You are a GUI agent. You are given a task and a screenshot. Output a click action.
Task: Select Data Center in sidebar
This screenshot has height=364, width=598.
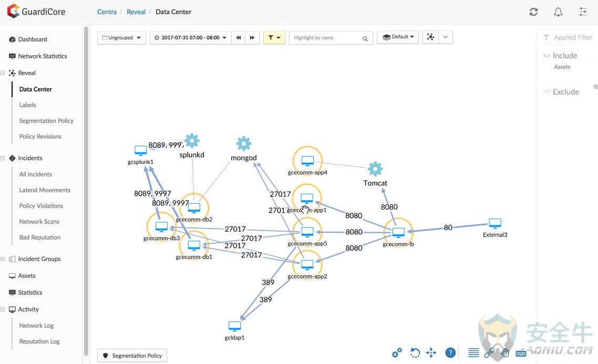pyautogui.click(x=35, y=89)
